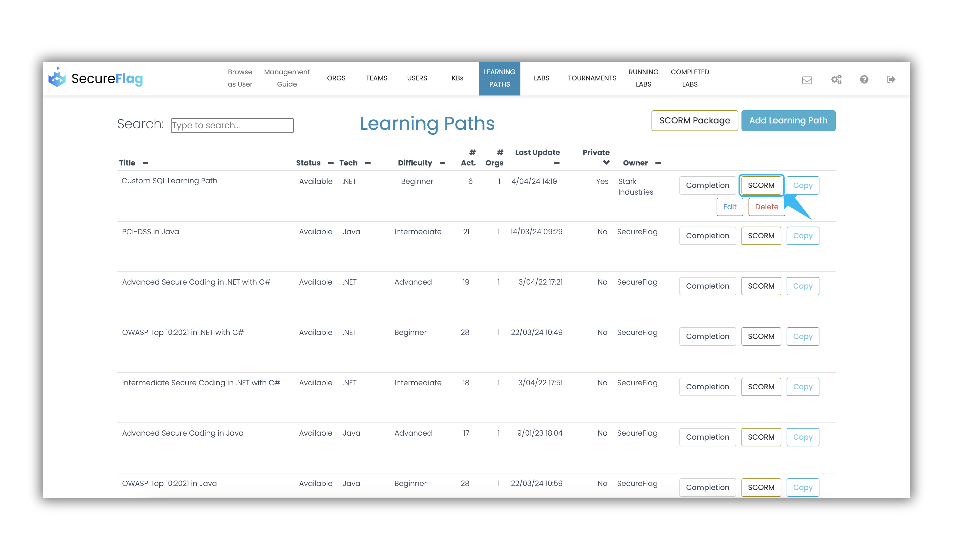Sort by Last Update column toggle
The height and width of the screenshot is (560, 953).
(x=556, y=163)
